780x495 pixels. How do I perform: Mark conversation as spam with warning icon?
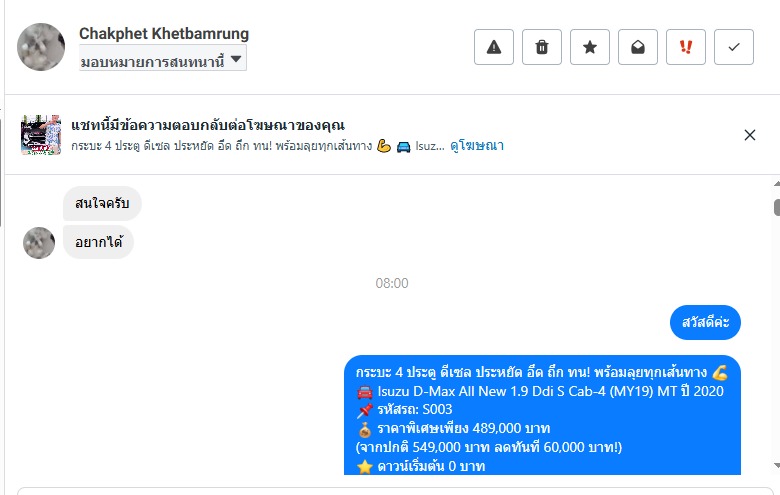coord(493,47)
